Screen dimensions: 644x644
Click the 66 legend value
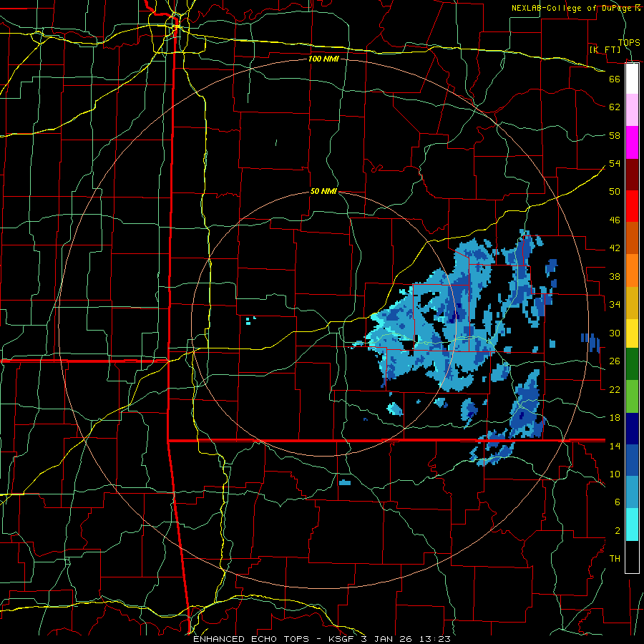click(x=615, y=79)
